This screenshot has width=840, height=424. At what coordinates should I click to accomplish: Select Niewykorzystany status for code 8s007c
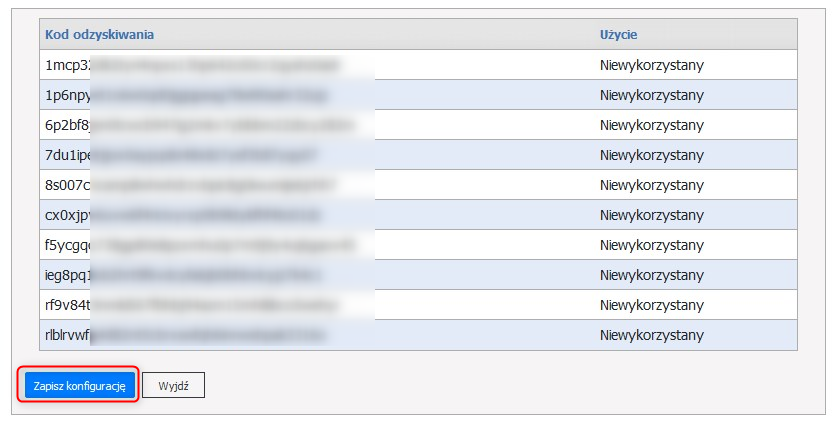click(652, 185)
